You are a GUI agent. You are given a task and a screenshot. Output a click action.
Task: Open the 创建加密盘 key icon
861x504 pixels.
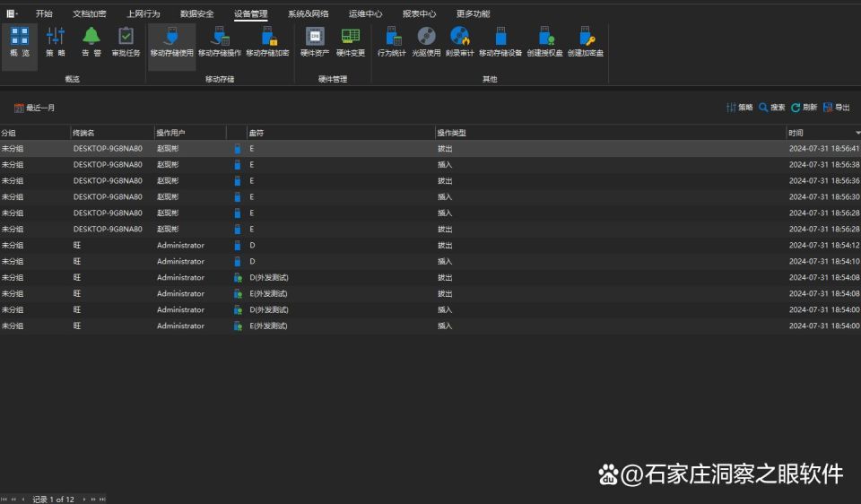tap(586, 42)
